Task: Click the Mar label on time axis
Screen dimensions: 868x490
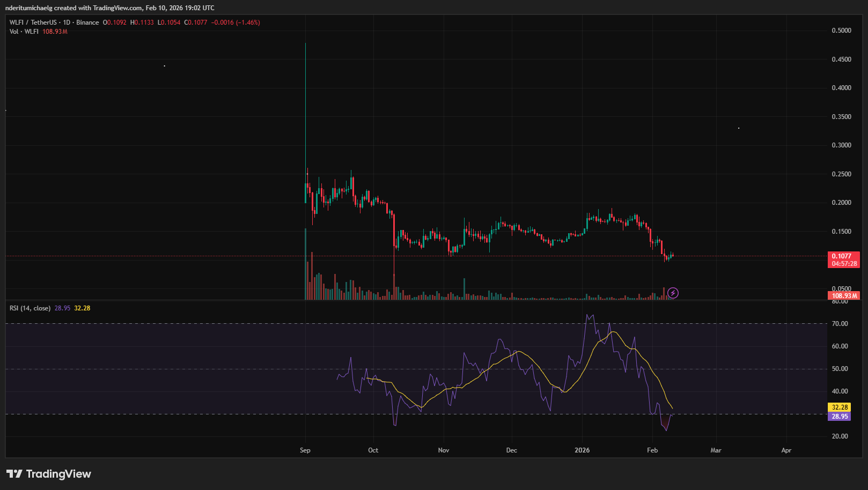Action: (716, 450)
